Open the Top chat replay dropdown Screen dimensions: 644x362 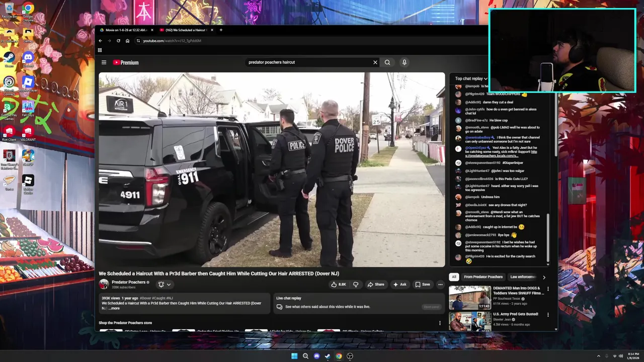pos(471,78)
